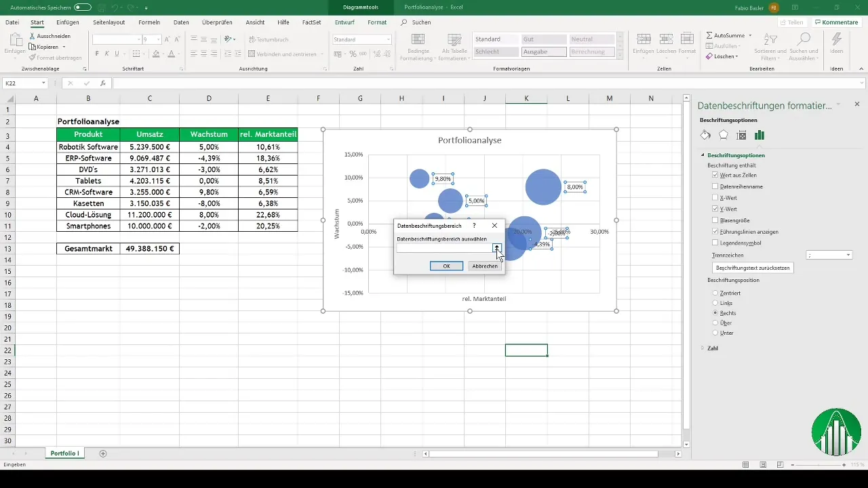Click the fill color bucket icon
868x488 pixels.
click(x=155, y=54)
